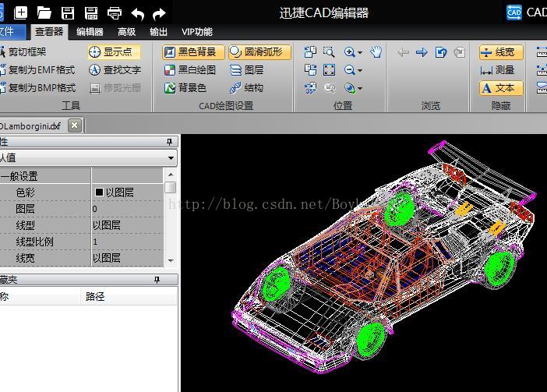The image size is (547, 392).
Task: Open the 3D orbit dropdown arrow
Action: click(x=360, y=89)
